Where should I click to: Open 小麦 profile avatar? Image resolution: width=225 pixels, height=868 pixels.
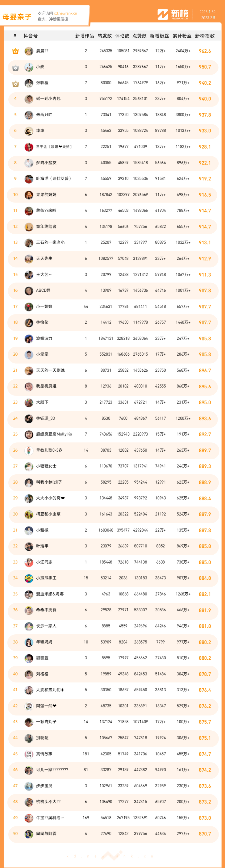29,67
